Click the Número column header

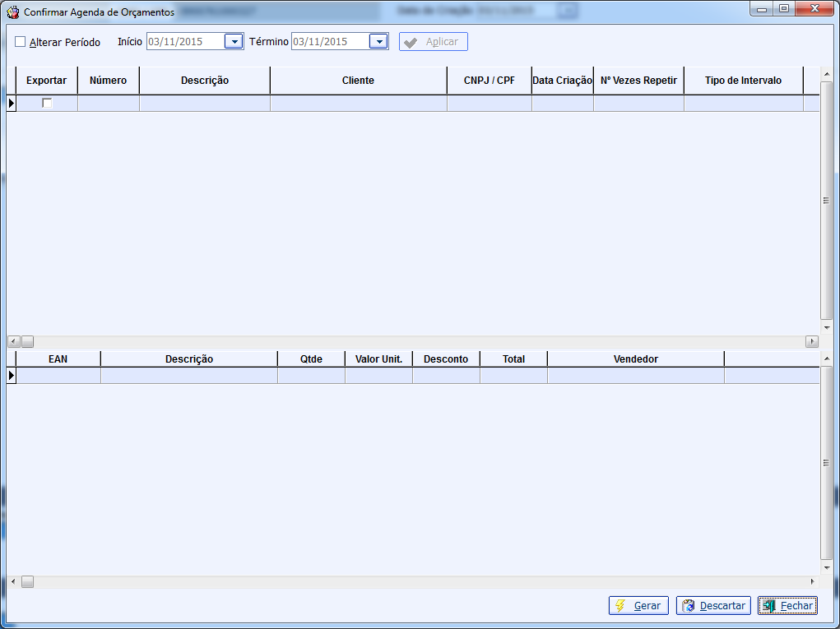108,81
